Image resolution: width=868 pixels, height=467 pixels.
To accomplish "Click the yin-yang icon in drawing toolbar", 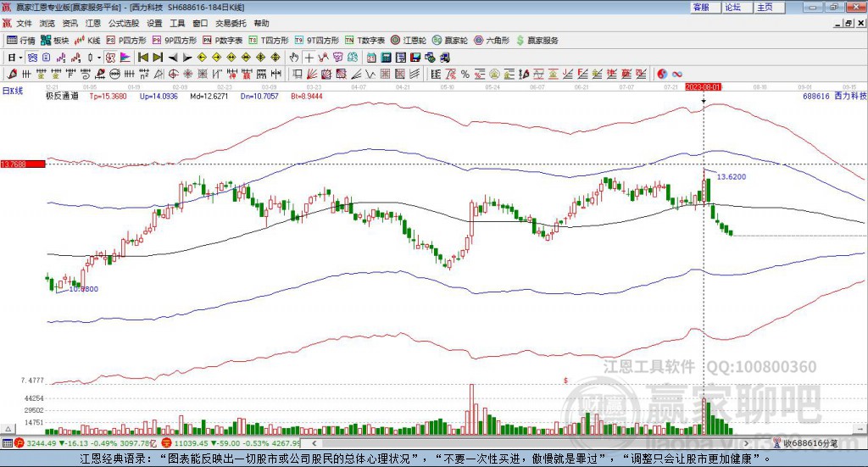I will (x=662, y=74).
